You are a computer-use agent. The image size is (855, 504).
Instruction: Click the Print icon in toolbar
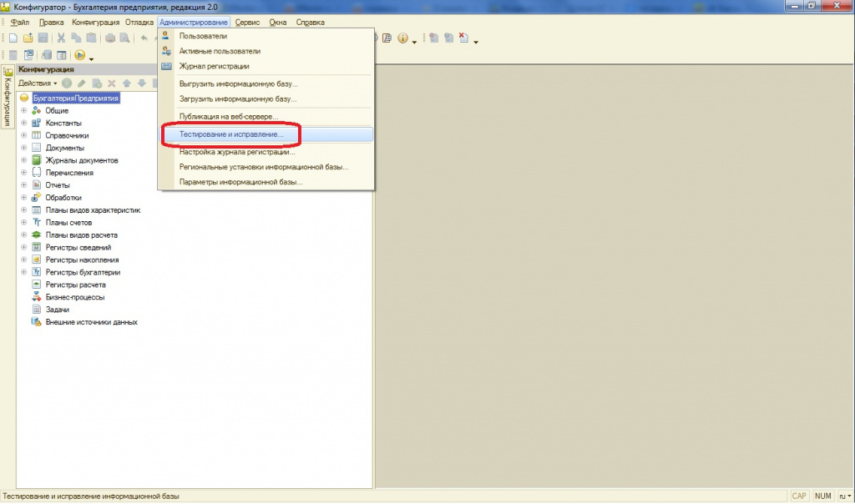pyautogui.click(x=110, y=38)
